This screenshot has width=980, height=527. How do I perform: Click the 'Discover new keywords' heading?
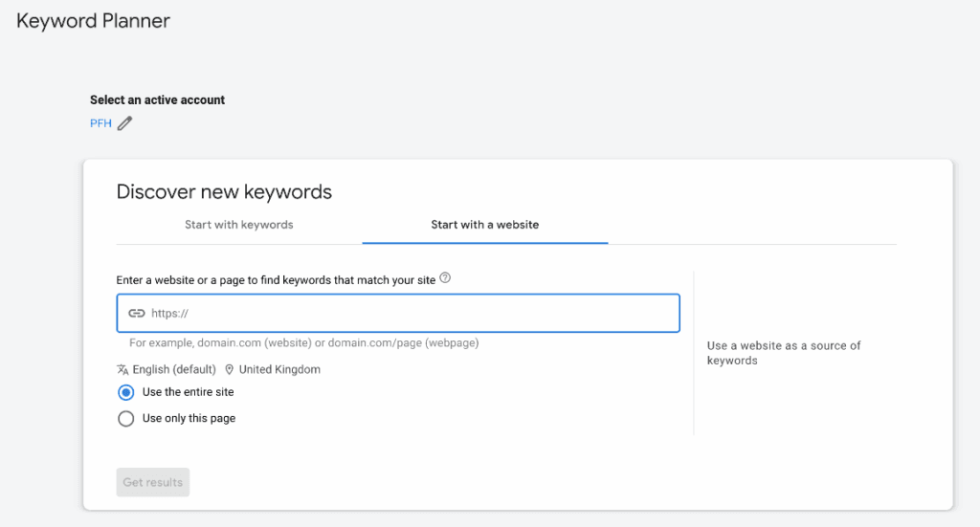pos(224,191)
